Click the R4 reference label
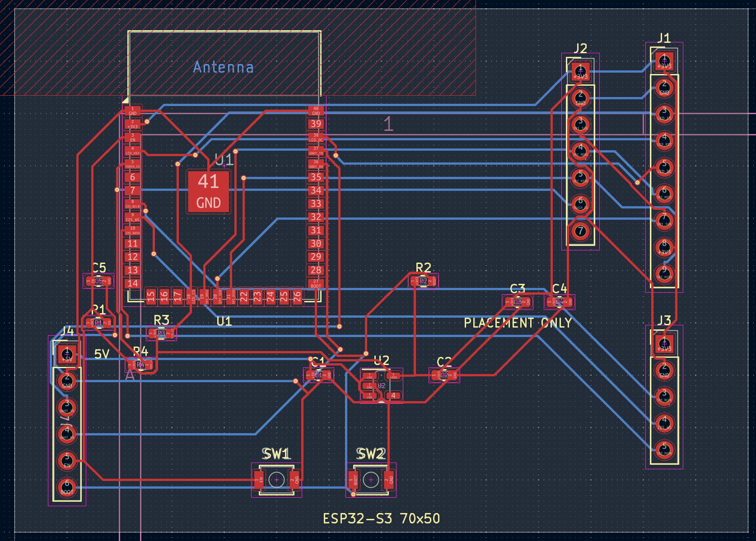 (140, 351)
